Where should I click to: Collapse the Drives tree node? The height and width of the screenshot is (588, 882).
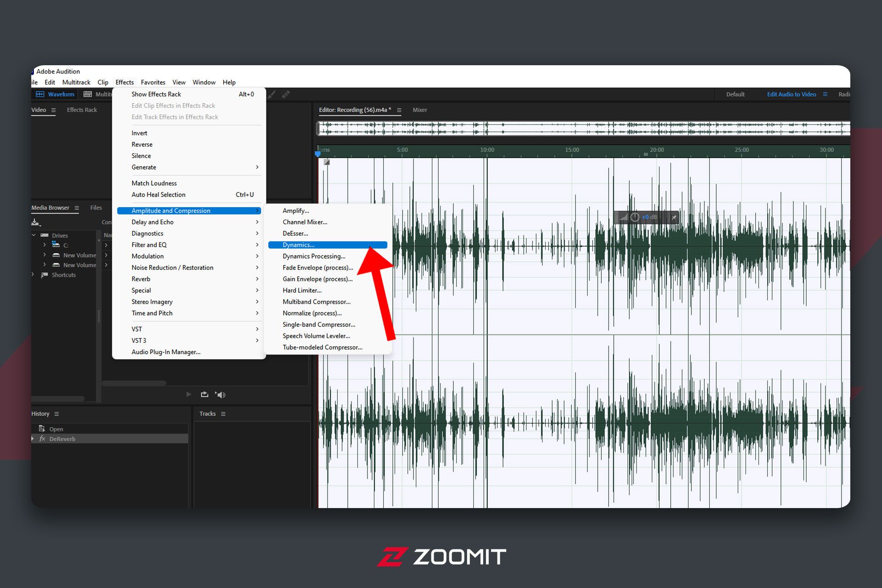(34, 235)
